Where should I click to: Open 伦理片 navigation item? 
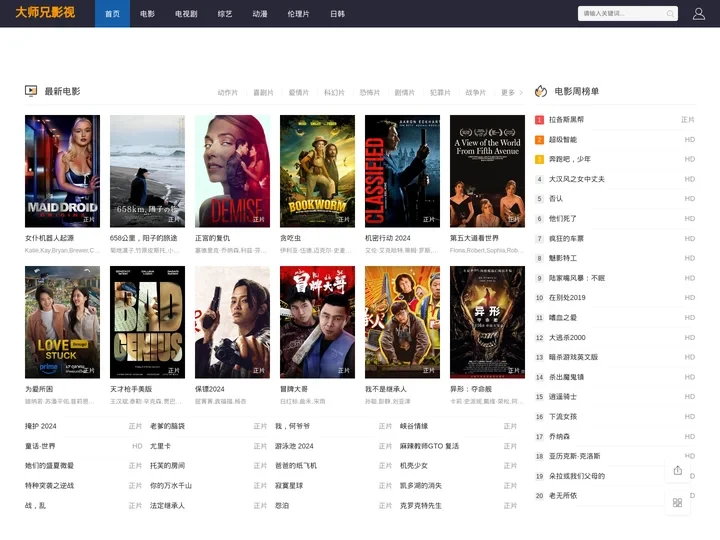pyautogui.click(x=298, y=14)
